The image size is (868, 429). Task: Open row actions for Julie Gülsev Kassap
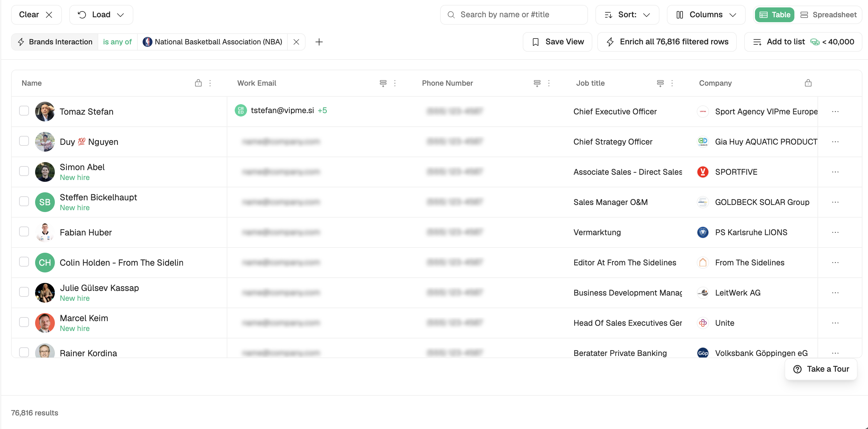pyautogui.click(x=835, y=293)
